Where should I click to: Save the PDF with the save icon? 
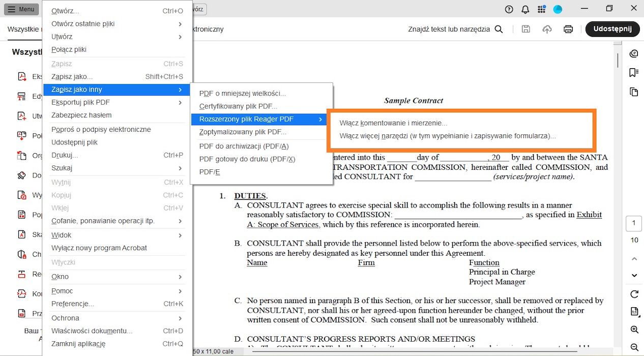click(x=525, y=29)
